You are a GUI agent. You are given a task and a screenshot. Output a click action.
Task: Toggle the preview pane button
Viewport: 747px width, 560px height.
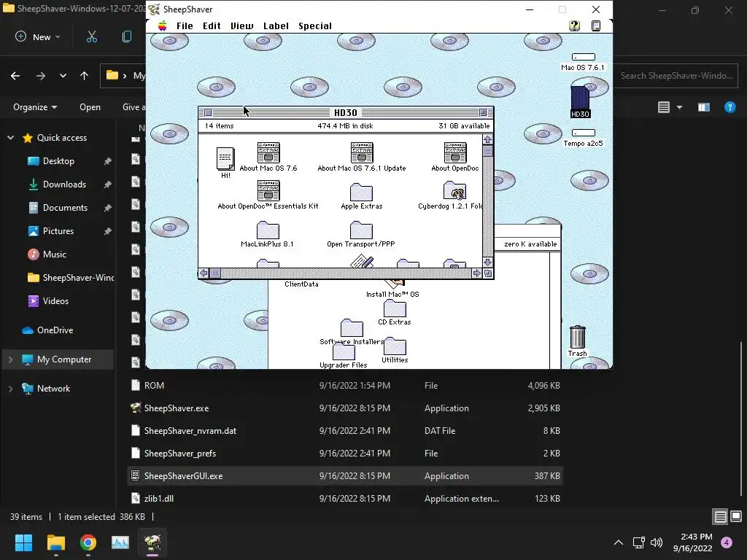pyautogui.click(x=704, y=107)
